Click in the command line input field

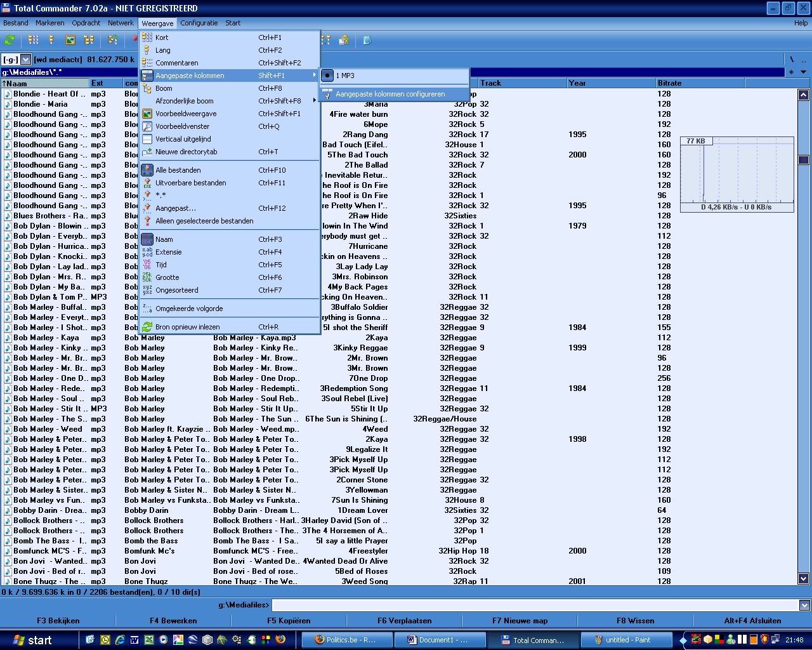pyautogui.click(x=535, y=606)
